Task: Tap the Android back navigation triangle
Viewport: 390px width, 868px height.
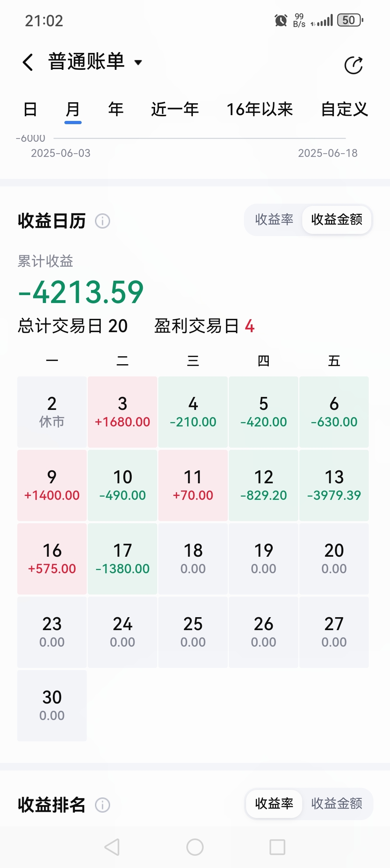Action: 112,847
